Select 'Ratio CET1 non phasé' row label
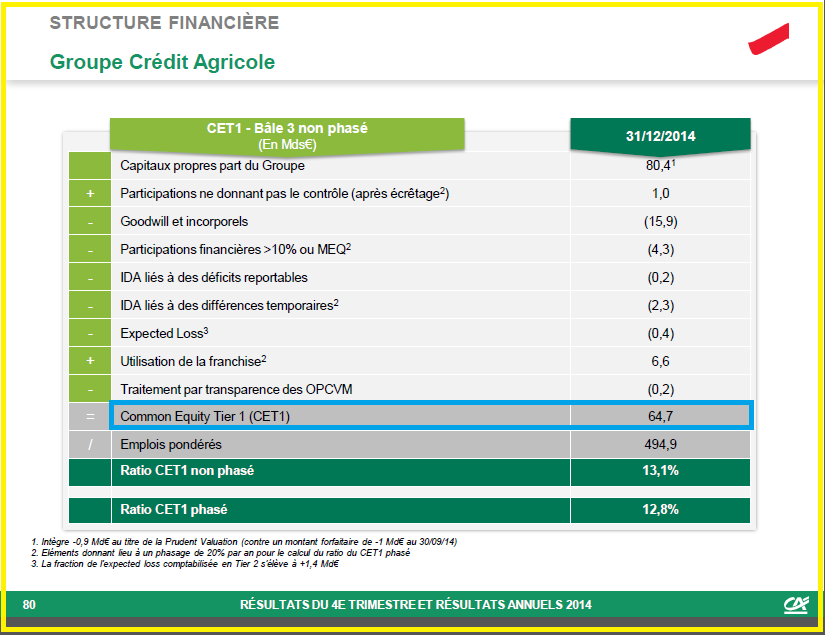The width and height of the screenshot is (825, 635). (x=187, y=470)
